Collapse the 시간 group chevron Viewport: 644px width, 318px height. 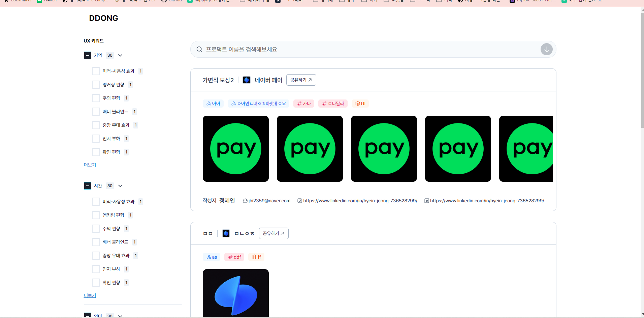tap(120, 186)
